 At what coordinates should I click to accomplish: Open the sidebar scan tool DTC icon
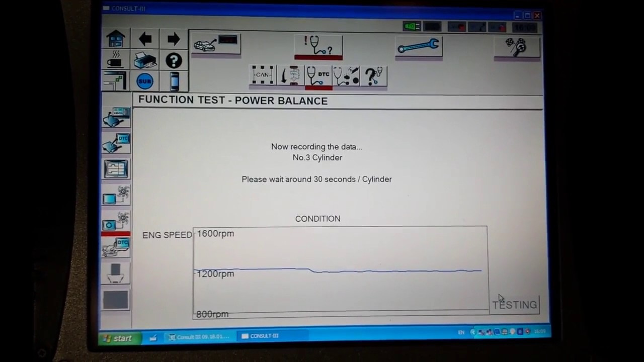(x=116, y=143)
